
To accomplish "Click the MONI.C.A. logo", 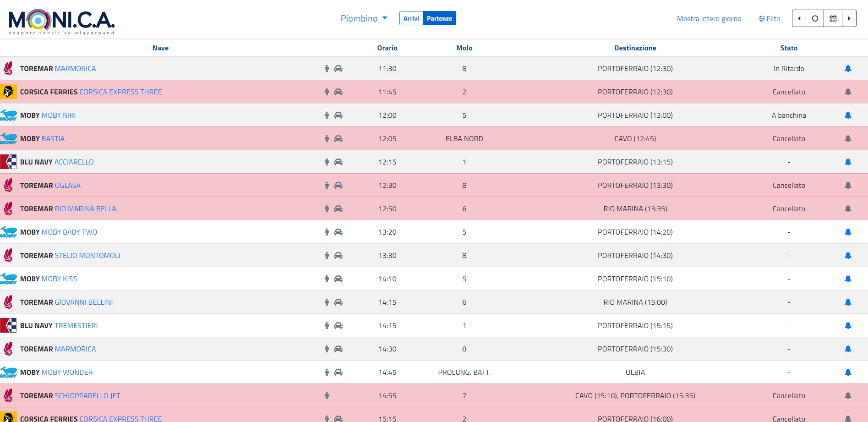I will click(61, 22).
